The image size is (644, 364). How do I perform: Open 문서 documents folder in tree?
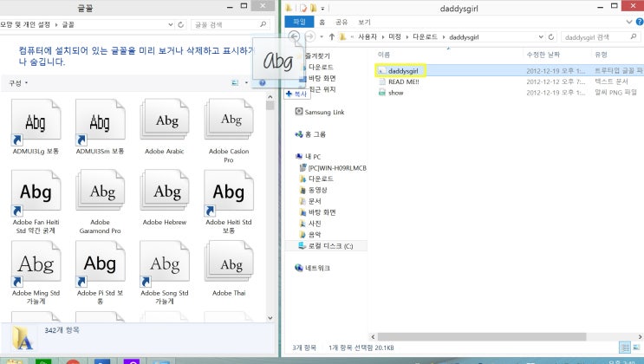(x=315, y=201)
